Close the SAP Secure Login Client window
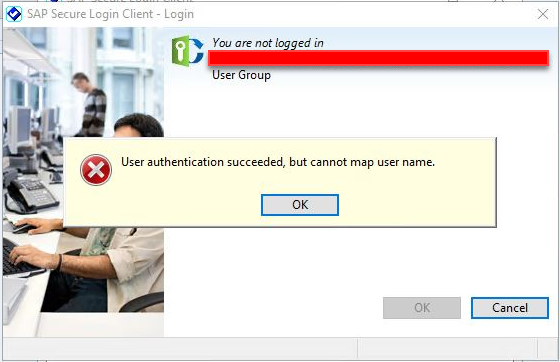This screenshot has width=560, height=362. pos(543,14)
